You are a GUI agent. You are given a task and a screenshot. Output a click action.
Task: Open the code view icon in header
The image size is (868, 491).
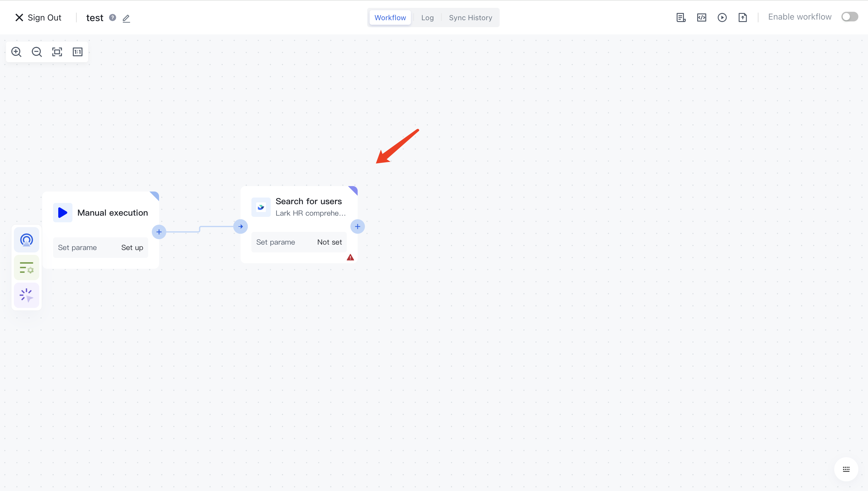pos(701,17)
